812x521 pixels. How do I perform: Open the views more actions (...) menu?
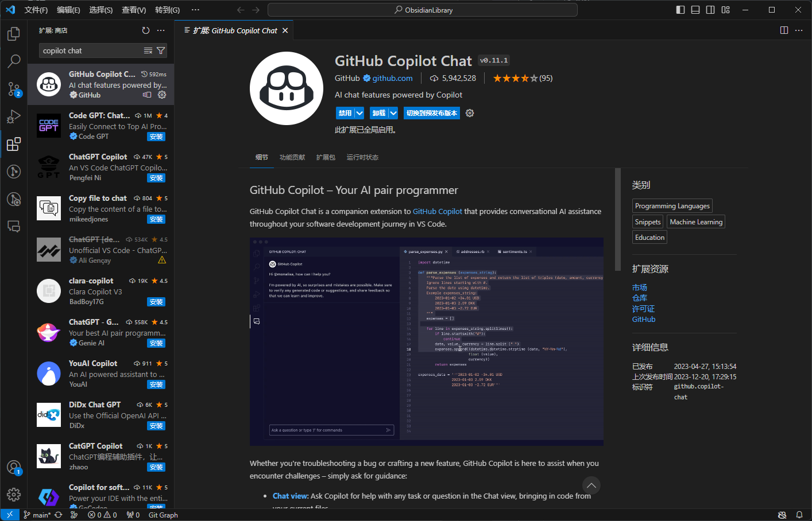pos(161,30)
